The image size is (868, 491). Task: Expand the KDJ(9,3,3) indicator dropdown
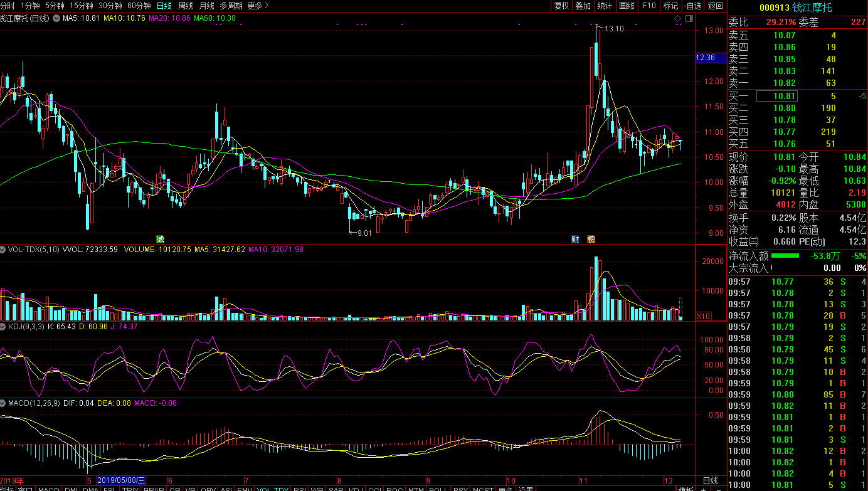(x=4, y=327)
